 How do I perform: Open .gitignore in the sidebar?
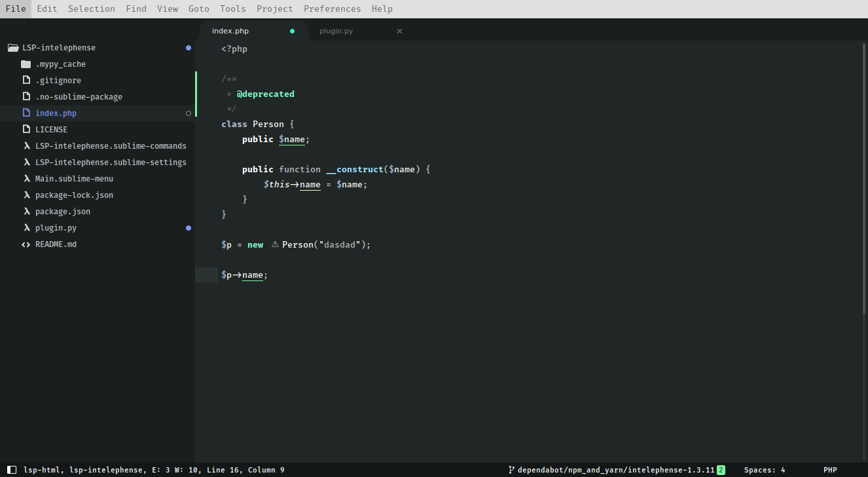click(x=58, y=81)
